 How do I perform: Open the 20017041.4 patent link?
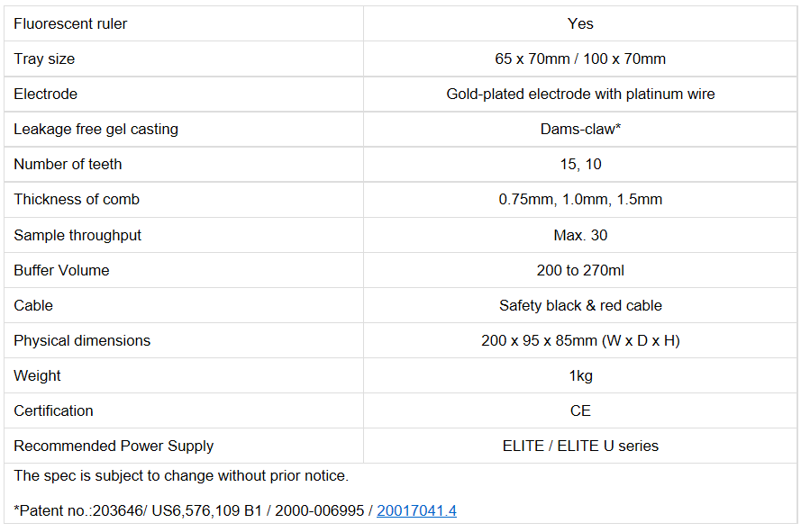(416, 510)
